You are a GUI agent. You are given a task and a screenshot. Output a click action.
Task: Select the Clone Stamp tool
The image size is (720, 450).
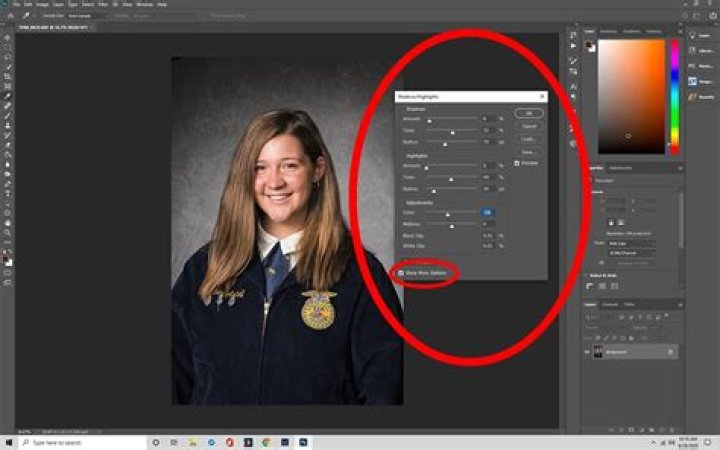(x=8, y=125)
